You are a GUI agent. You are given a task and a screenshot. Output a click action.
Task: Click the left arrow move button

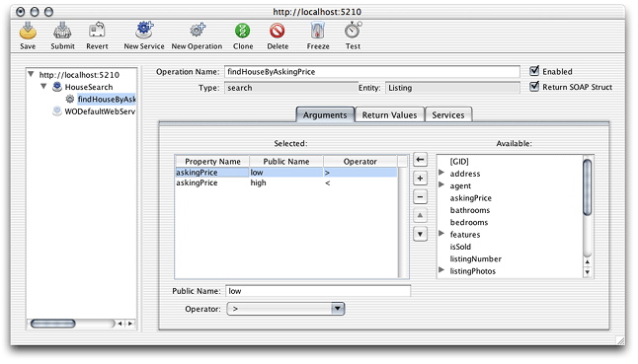click(420, 160)
